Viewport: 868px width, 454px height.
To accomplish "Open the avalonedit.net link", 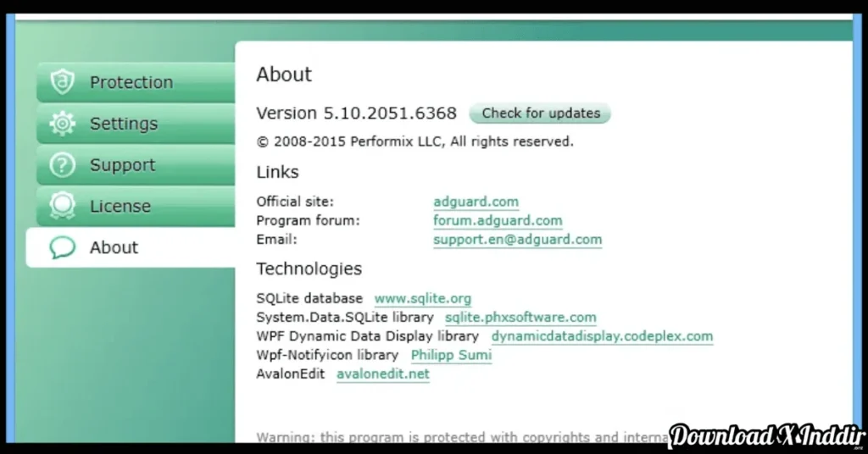I will (383, 374).
